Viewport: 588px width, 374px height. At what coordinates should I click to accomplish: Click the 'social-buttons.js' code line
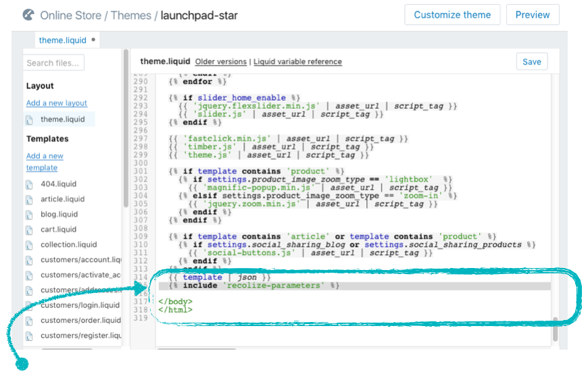tap(310, 253)
